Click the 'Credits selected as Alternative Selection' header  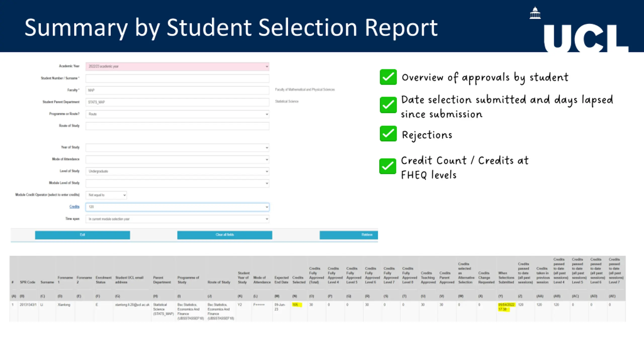click(466, 273)
